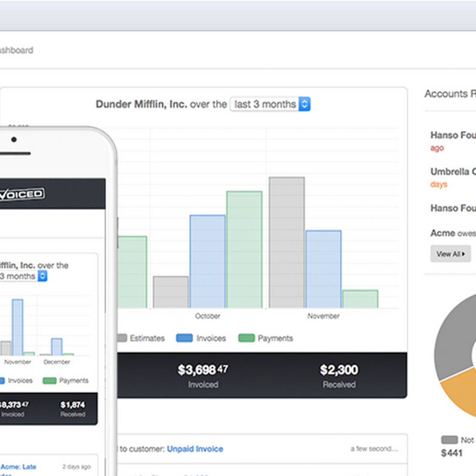Select November green Payments bar

[x=360, y=299]
